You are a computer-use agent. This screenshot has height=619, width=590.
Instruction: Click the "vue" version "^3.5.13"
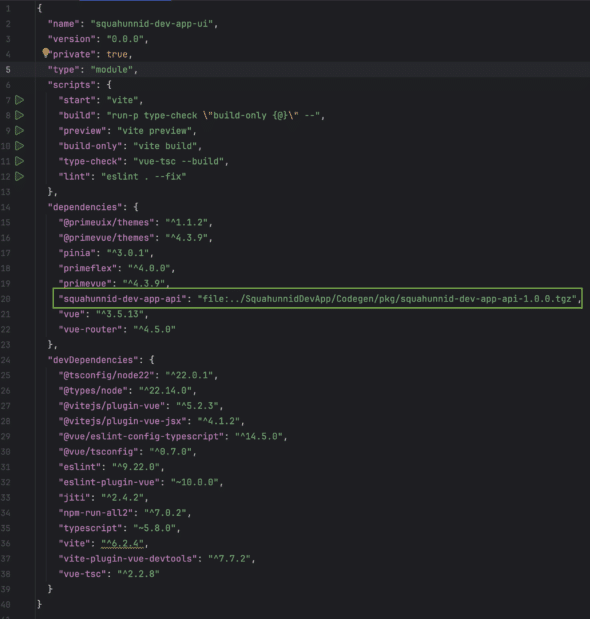[120, 314]
